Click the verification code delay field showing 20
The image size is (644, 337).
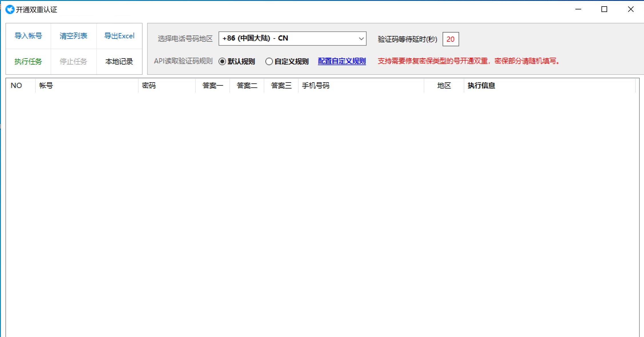[x=451, y=39]
